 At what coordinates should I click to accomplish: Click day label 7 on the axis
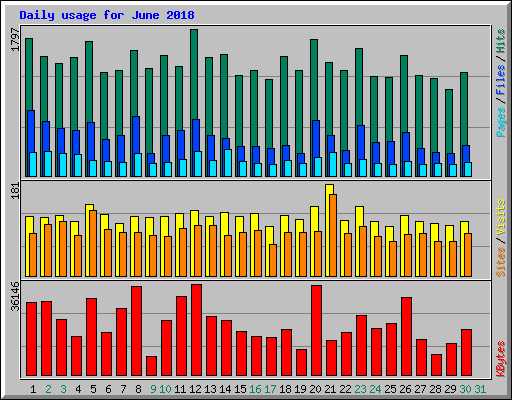click(123, 389)
